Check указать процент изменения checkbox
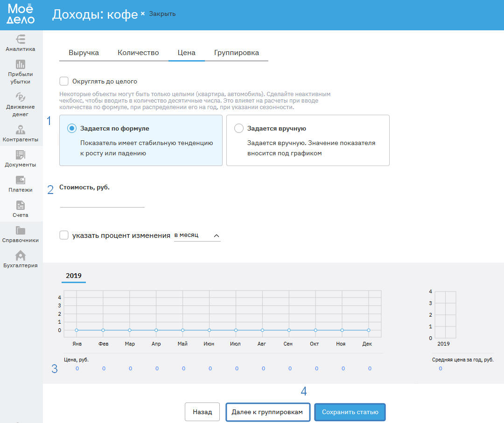504x423 pixels. (x=64, y=235)
